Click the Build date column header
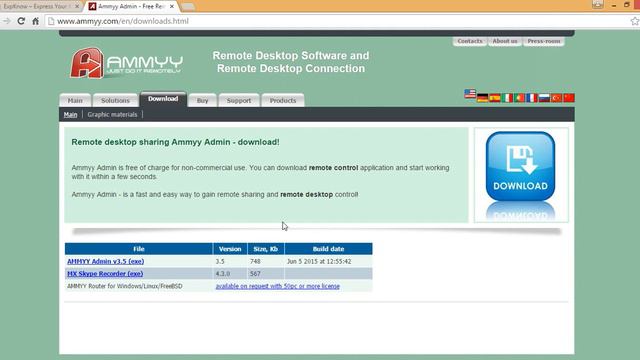 (328, 249)
